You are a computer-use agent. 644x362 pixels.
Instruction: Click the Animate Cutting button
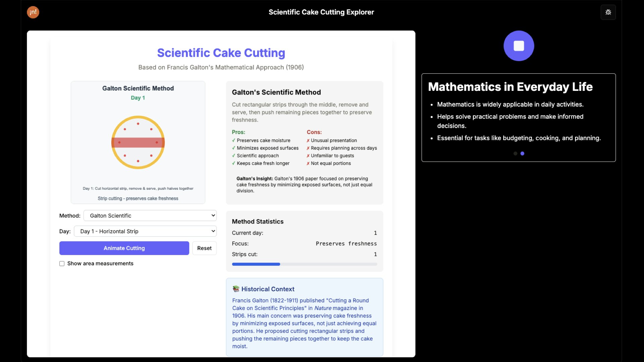[124, 248]
